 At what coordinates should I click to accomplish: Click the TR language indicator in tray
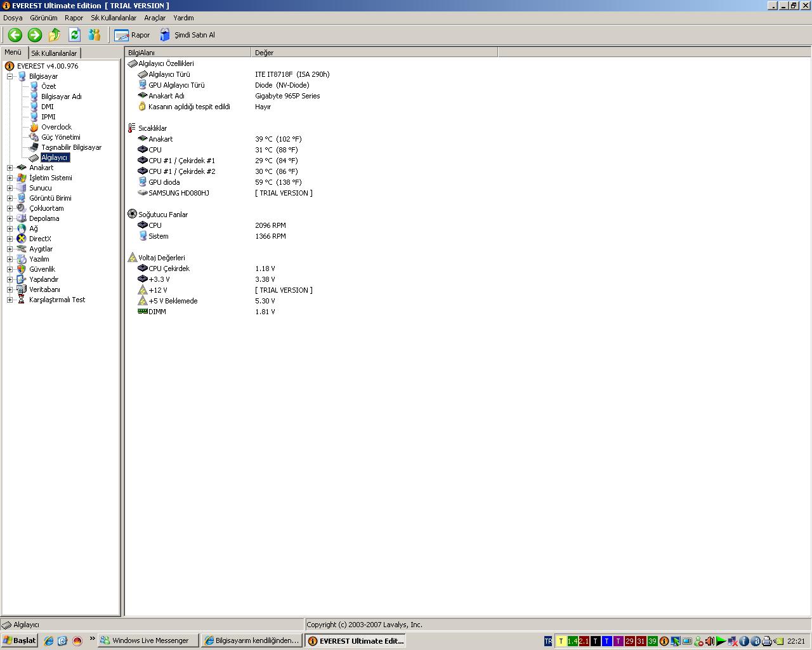coord(548,641)
